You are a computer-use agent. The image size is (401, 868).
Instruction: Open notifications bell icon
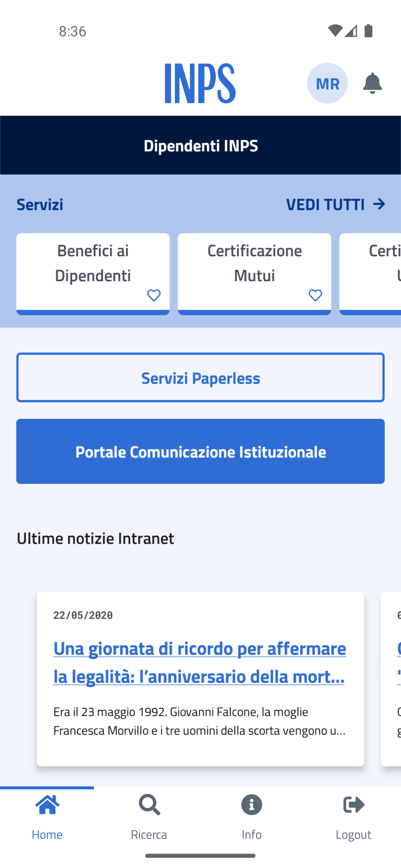[x=372, y=83]
